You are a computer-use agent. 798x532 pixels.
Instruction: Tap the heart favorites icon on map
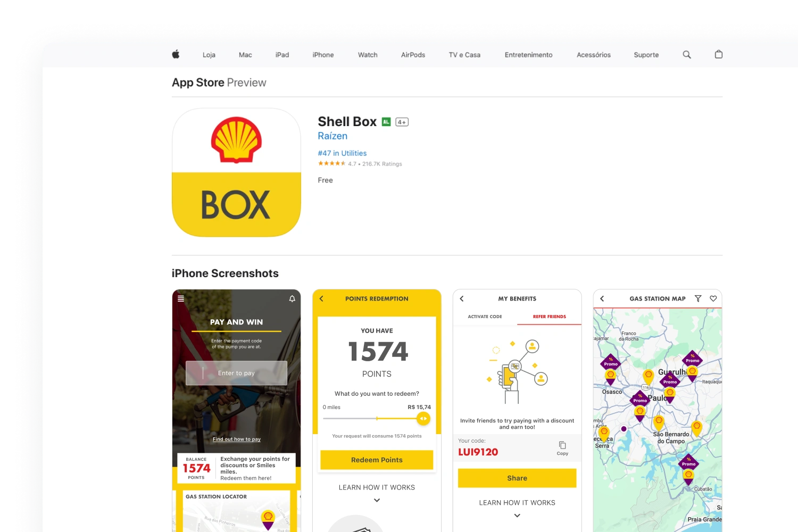pyautogui.click(x=713, y=298)
